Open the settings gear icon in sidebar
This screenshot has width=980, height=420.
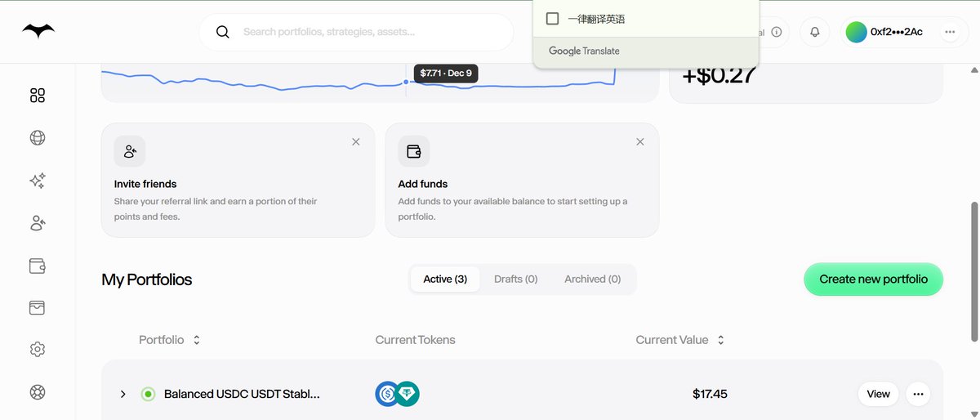(37, 350)
